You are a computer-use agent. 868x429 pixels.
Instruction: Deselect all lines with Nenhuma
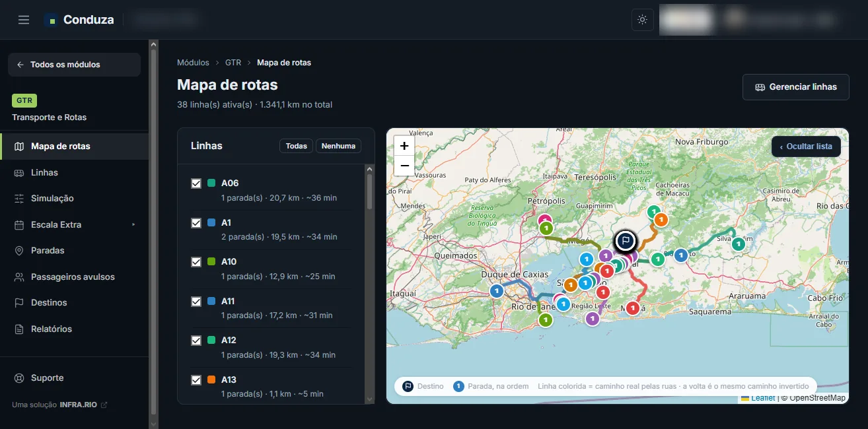[338, 146]
